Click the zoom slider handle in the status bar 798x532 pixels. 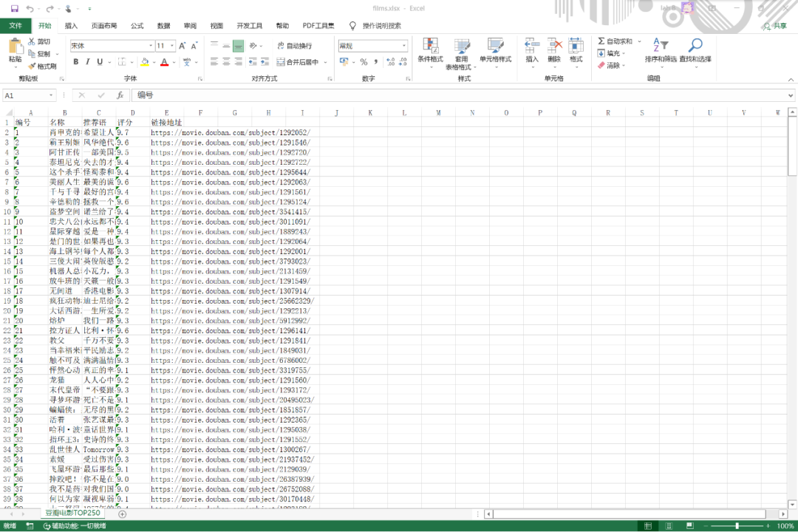(737, 526)
